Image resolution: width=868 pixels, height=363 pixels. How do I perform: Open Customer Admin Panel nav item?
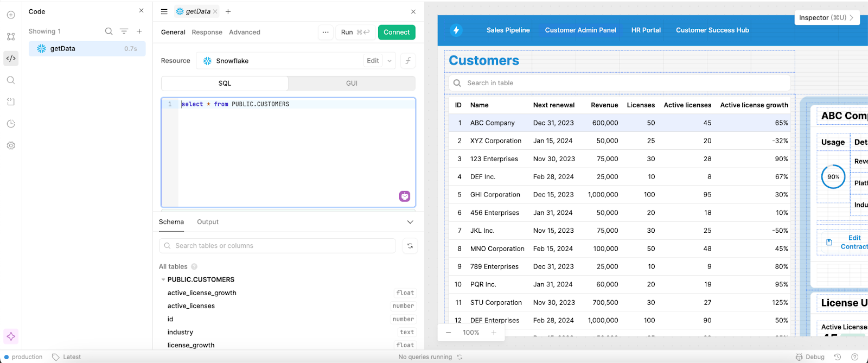point(580,30)
